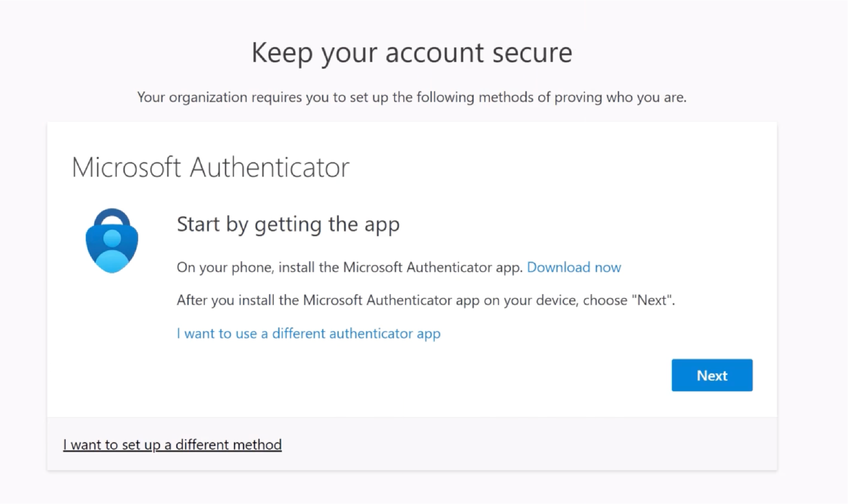This screenshot has width=848, height=504.
Task: Click the Download now link
Action: [x=574, y=268]
